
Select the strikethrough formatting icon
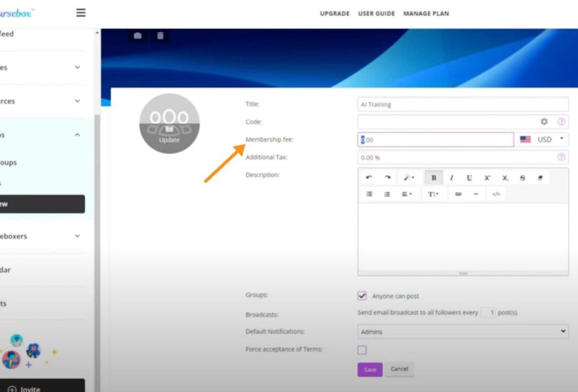[x=523, y=178]
